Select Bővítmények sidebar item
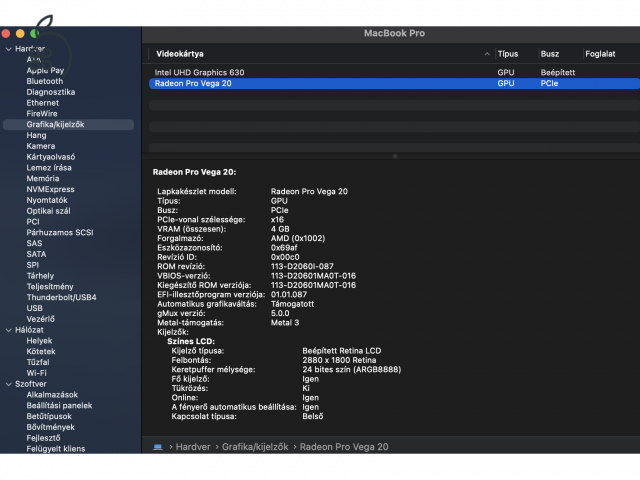640x480 pixels. coord(51,427)
